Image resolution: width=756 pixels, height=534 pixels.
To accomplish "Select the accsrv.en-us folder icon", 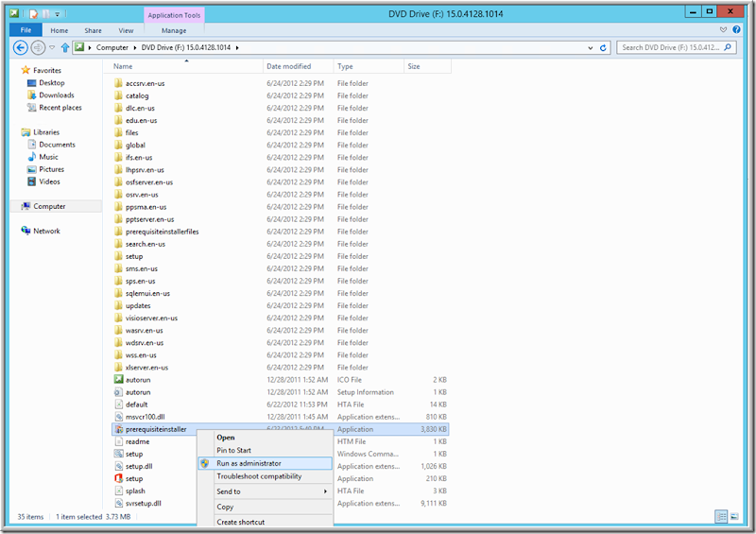I will (119, 83).
